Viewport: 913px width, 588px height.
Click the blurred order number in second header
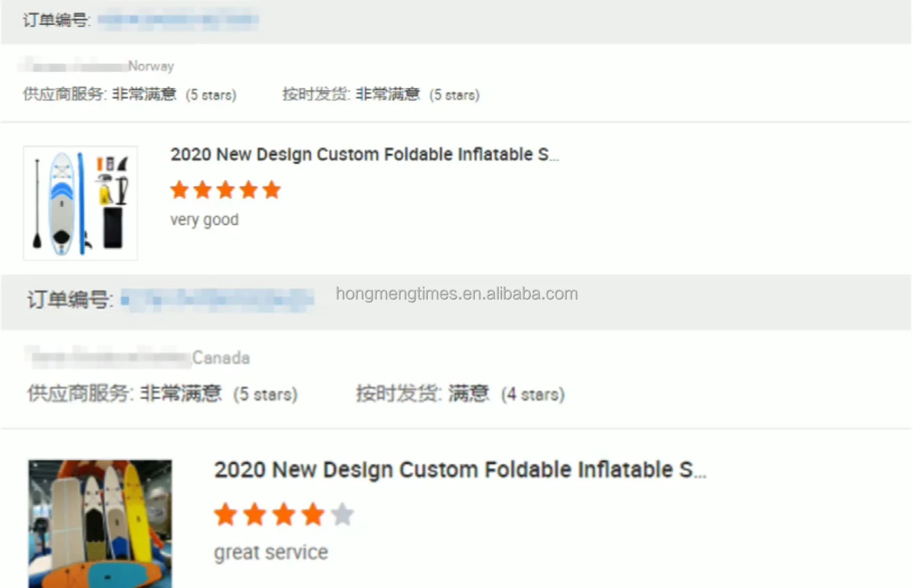[x=217, y=299]
